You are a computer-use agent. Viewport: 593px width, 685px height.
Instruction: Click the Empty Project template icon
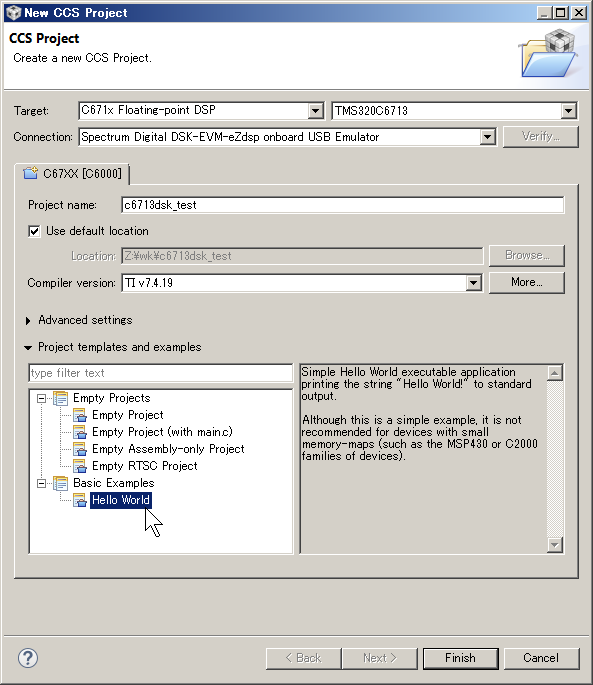[80, 415]
